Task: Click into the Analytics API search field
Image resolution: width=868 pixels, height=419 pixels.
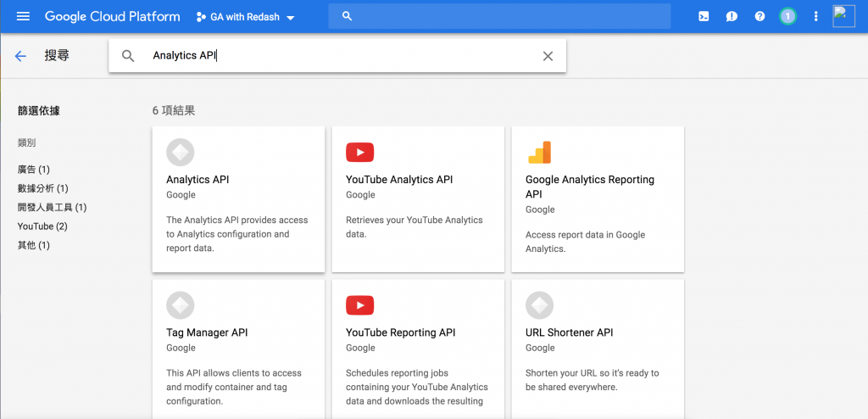Action: 337,55
